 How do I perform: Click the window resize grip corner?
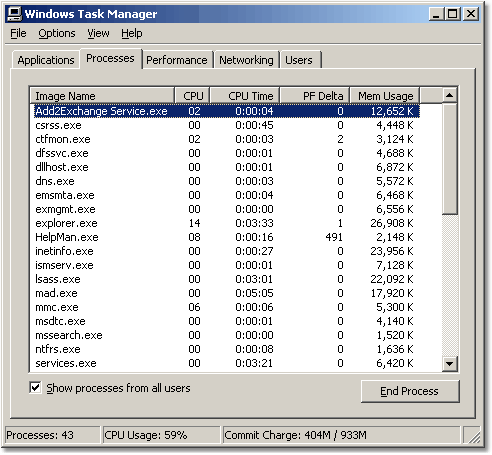click(x=472, y=436)
